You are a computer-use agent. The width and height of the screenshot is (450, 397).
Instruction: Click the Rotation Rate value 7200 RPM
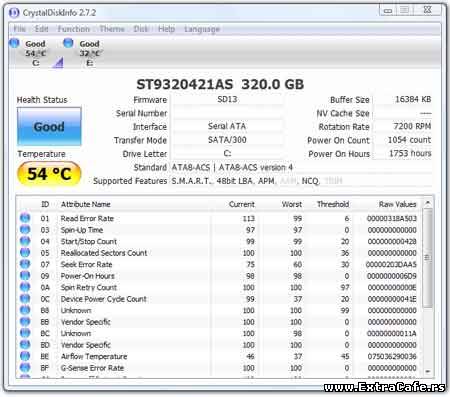(412, 126)
